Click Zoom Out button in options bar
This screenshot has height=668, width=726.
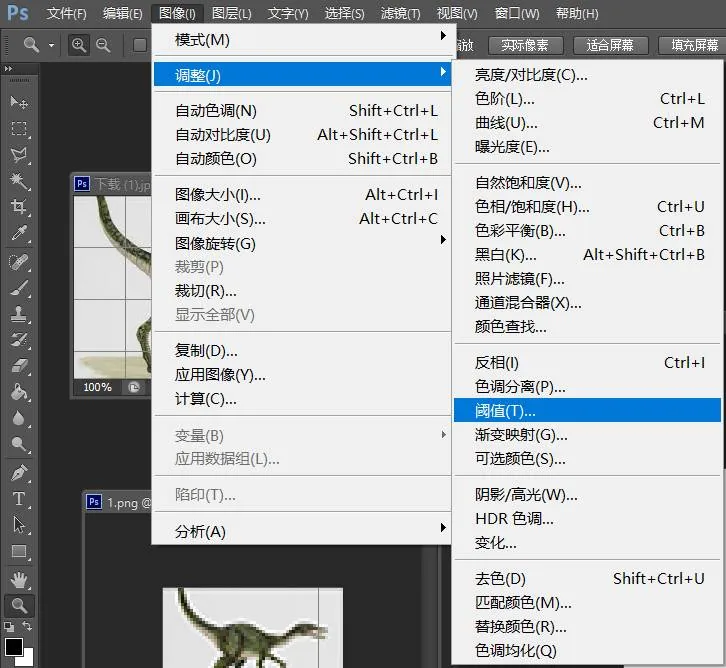coord(103,45)
